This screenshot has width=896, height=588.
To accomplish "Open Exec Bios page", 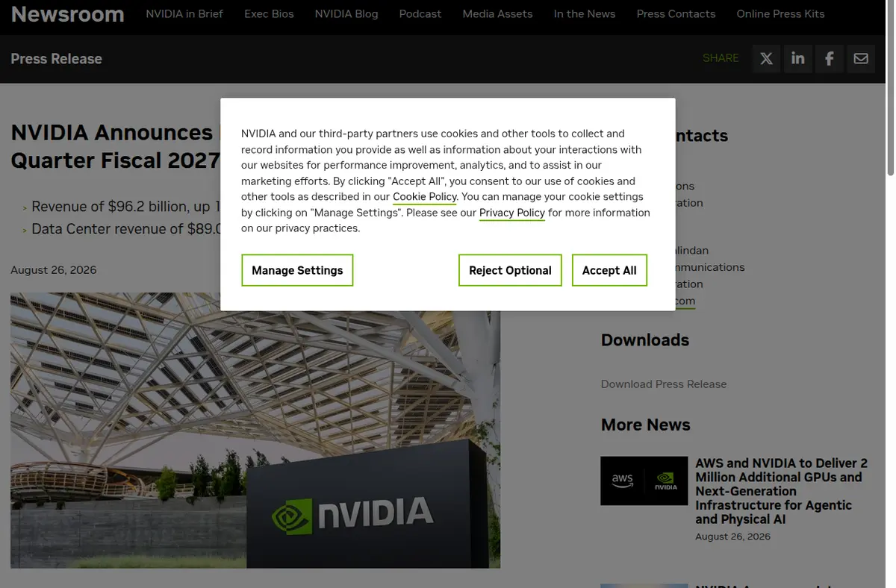I will 269,13.
